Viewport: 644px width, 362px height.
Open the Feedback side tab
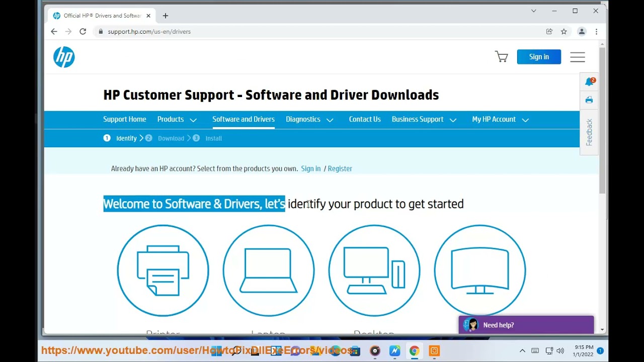pos(589,132)
